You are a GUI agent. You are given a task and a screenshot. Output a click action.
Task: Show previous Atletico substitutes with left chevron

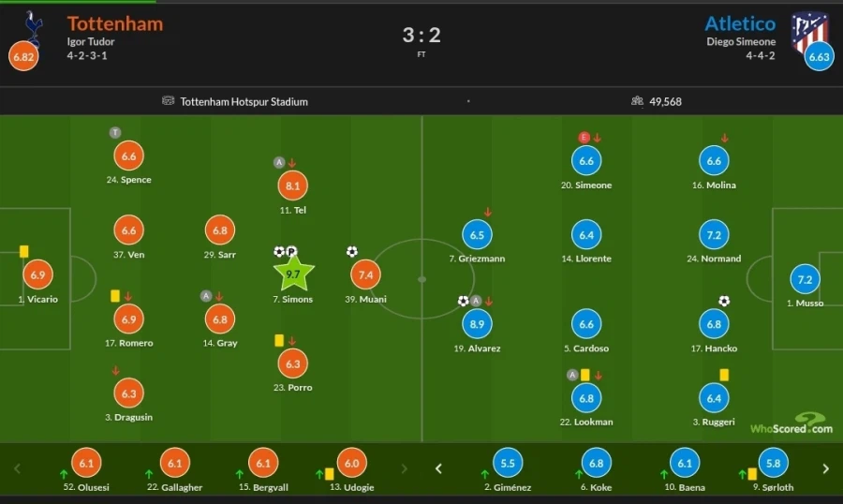[x=437, y=468]
